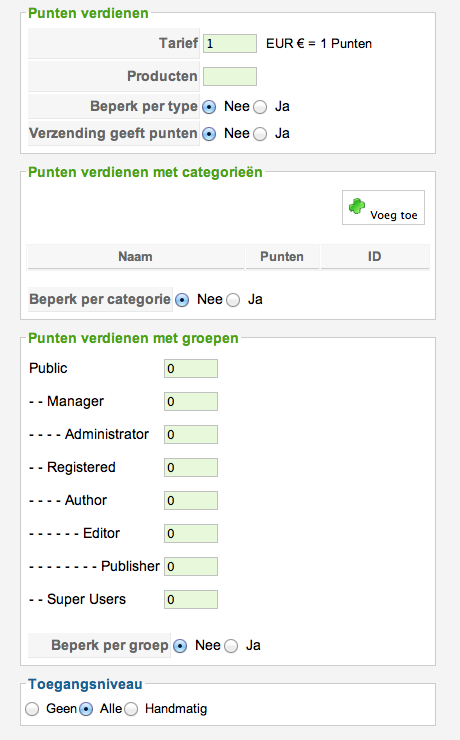
Task: Select Nee for Verzending geeft punten
Action: (209, 134)
